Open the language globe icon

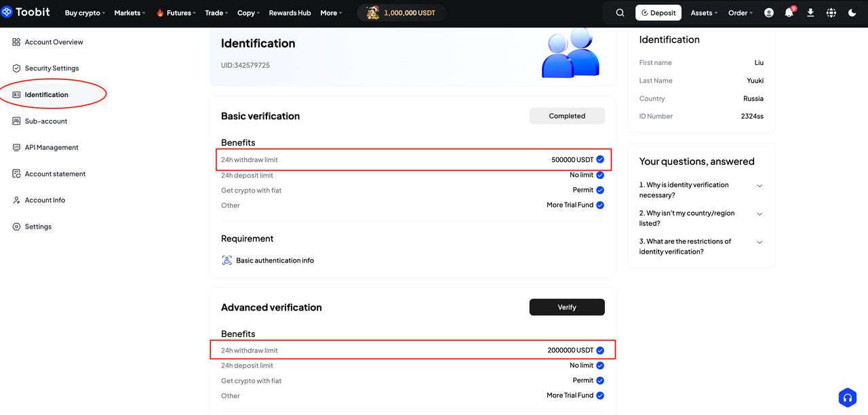[831, 13]
